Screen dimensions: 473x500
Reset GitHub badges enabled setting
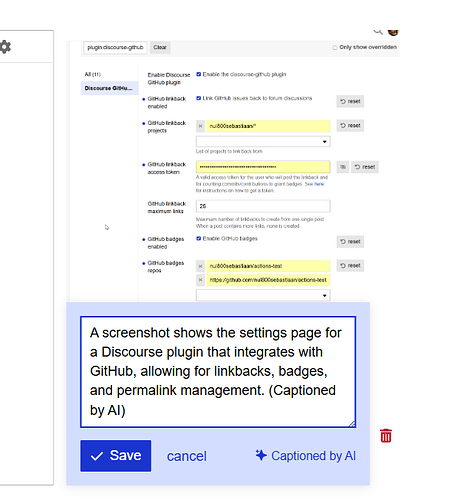coord(350,242)
